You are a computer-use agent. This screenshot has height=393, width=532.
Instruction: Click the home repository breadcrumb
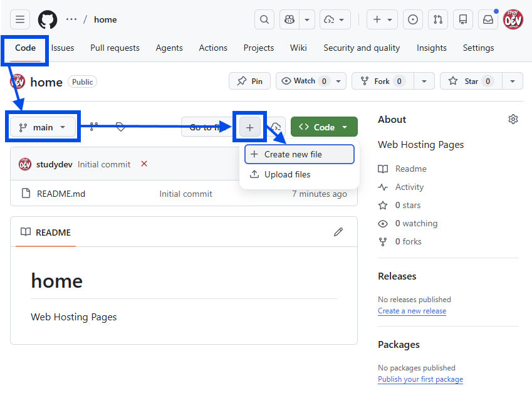[105, 19]
